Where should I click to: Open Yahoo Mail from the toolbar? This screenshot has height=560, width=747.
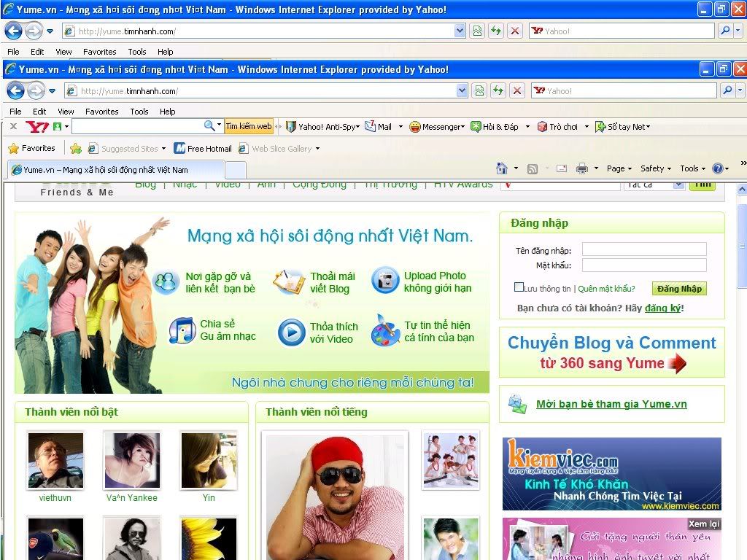(379, 127)
